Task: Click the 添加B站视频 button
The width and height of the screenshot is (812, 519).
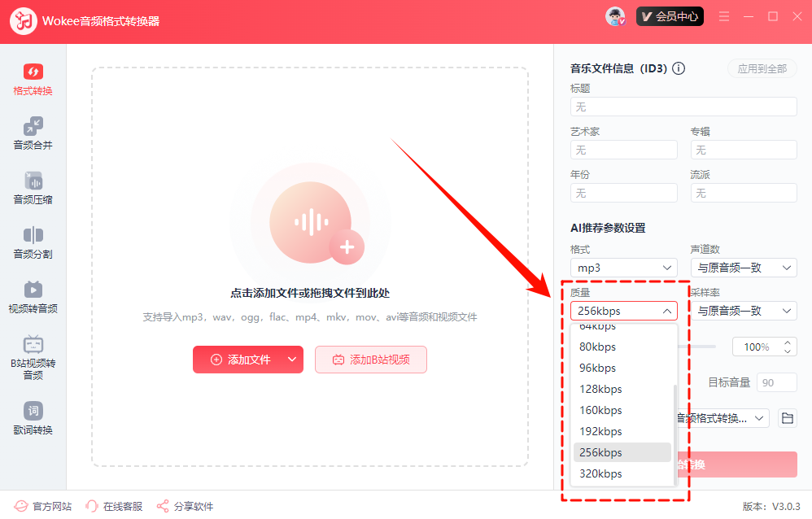Action: pos(370,360)
